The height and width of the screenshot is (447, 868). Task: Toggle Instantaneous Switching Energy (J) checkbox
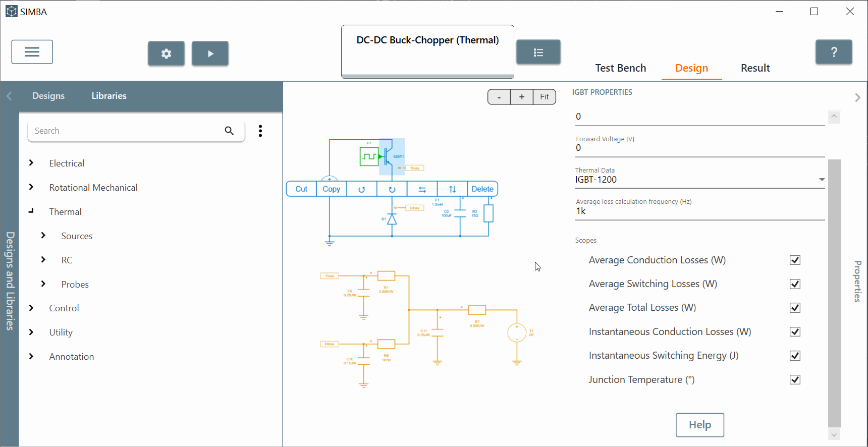click(795, 356)
